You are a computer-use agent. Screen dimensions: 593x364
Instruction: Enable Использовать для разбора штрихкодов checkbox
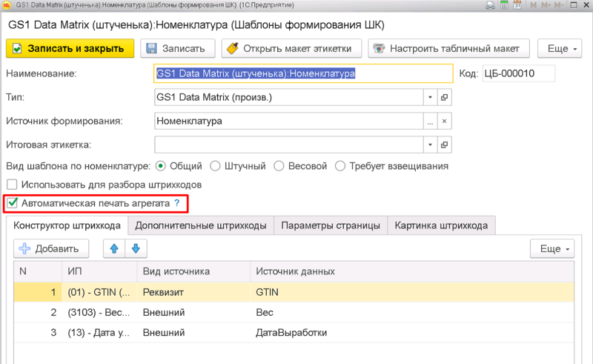click(12, 185)
